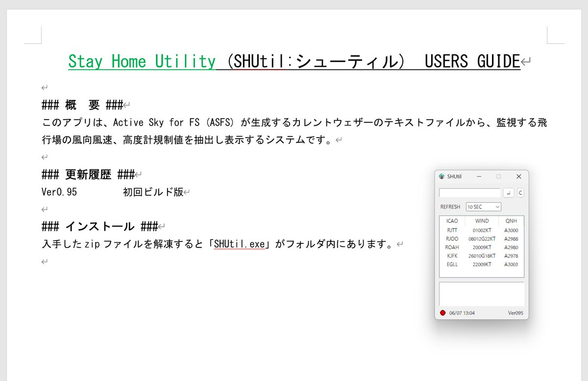Image resolution: width=588 pixels, height=381 pixels.
Task: Click QNH value A2978
Action: [x=511, y=256]
